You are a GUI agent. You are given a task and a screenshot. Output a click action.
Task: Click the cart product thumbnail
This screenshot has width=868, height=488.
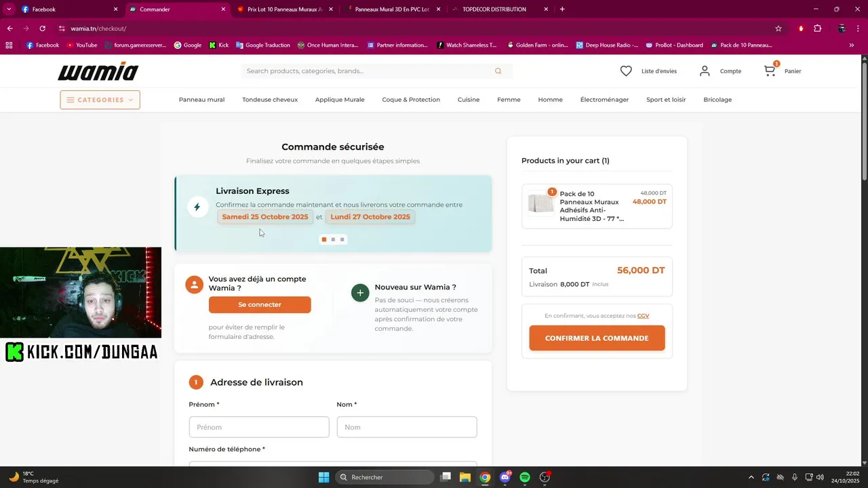[541, 203]
